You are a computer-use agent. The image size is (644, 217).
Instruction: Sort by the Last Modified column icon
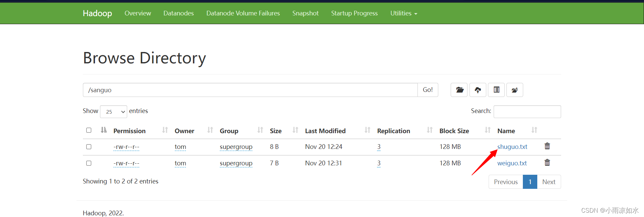[367, 130]
